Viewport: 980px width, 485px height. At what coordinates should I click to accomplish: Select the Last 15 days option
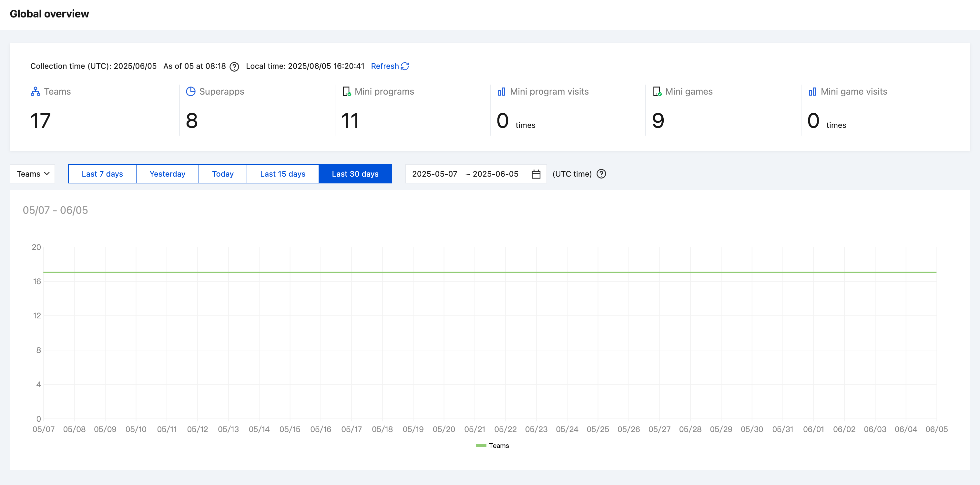283,174
